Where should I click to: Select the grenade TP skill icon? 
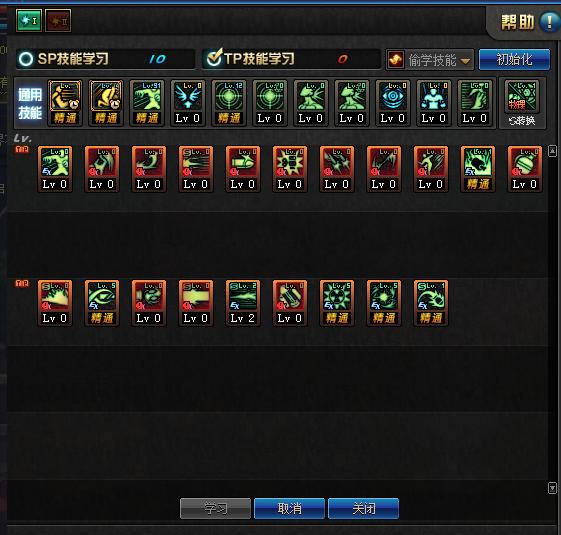525,169
